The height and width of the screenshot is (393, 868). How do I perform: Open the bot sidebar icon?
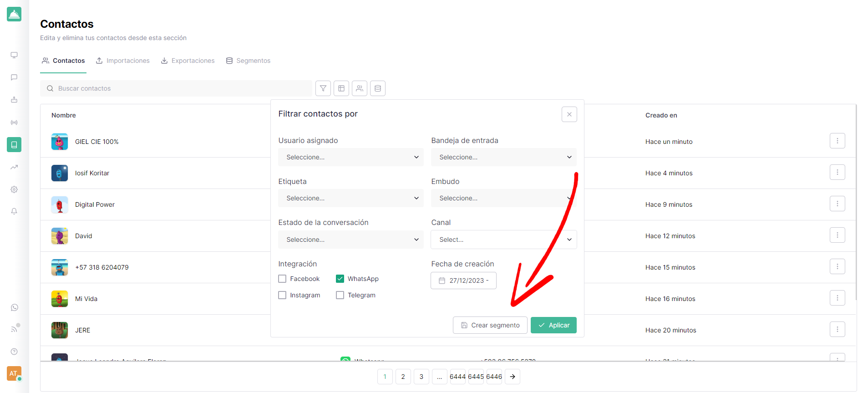point(14,100)
